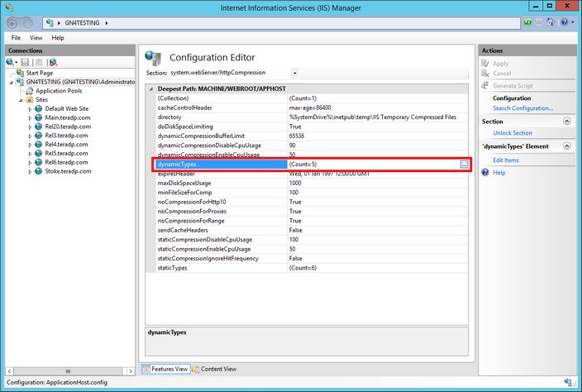Viewport: 582px width, 392px height.
Task: Switch to Features View tab
Action: (x=166, y=369)
